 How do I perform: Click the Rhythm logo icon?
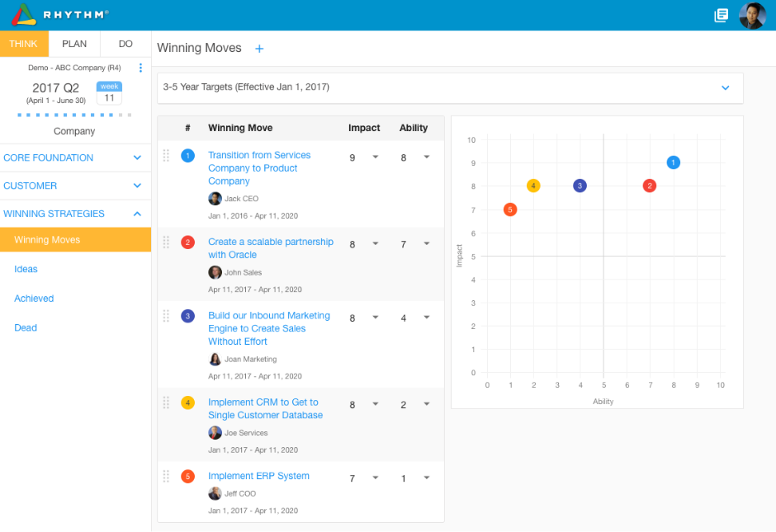pyautogui.click(x=24, y=15)
